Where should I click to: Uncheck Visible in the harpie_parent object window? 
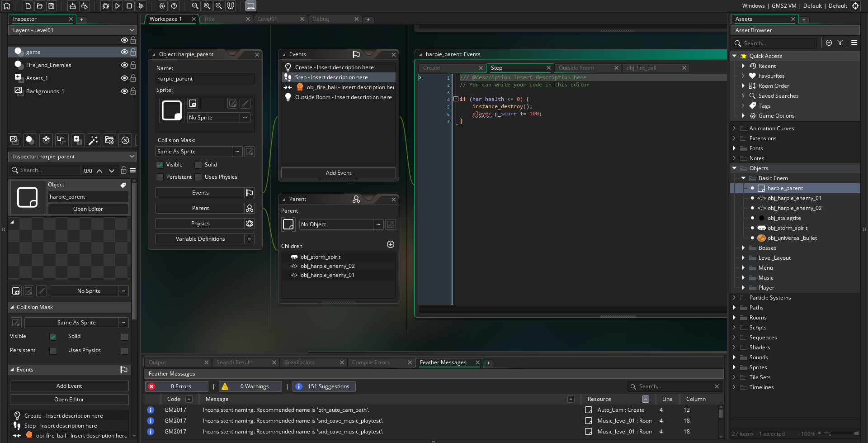[160, 165]
